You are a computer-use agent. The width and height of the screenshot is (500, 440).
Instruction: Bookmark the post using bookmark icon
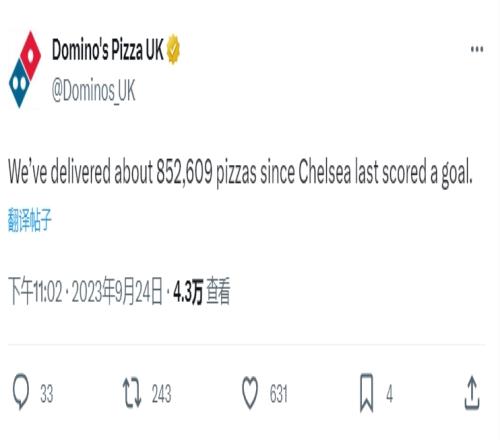(x=367, y=393)
